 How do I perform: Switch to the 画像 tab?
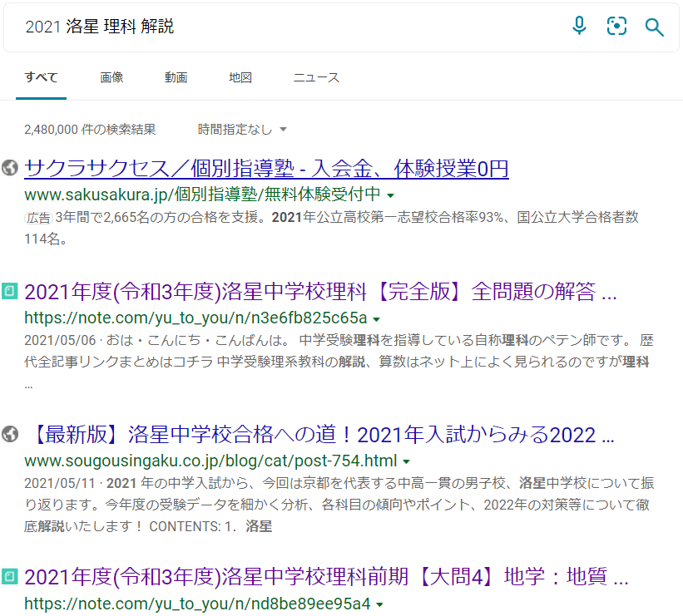point(111,77)
